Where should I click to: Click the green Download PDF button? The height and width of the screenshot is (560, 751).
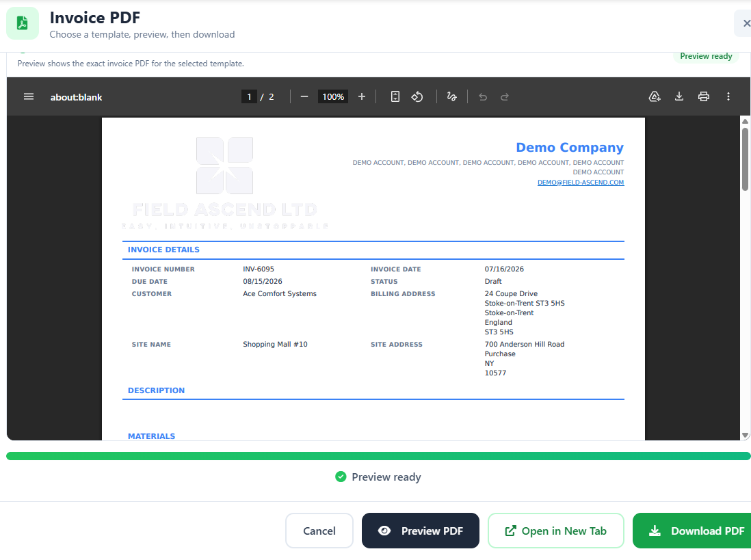click(x=692, y=531)
